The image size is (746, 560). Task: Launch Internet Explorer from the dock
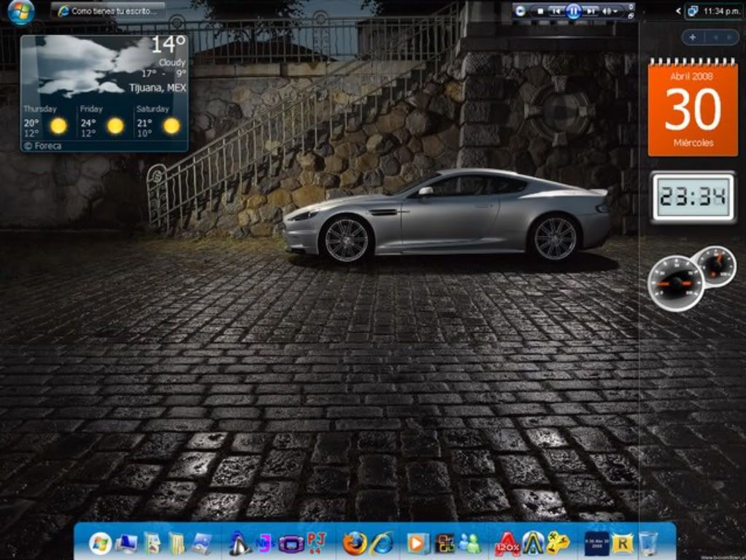[382, 543]
